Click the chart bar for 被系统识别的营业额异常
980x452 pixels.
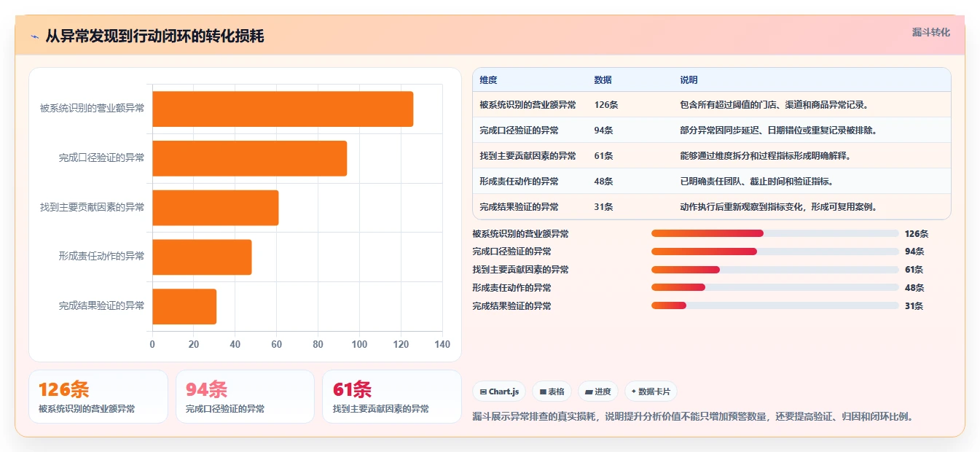point(283,109)
